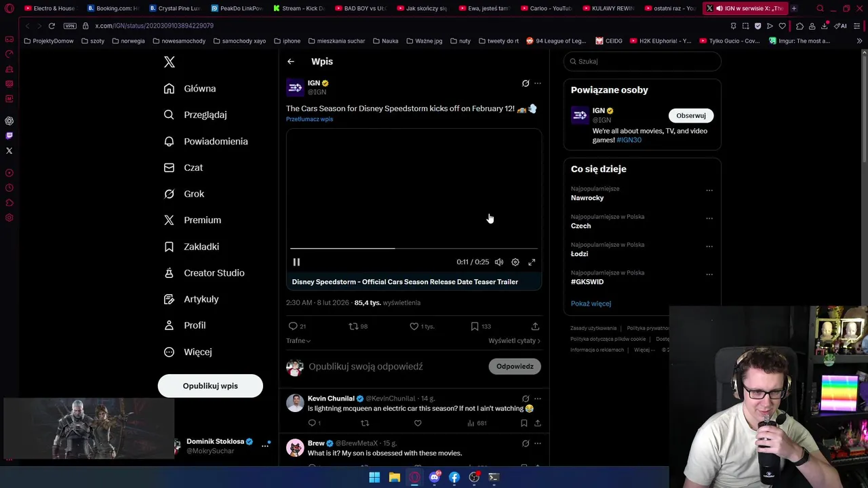868x488 pixels.
Task: Open Profil in the sidebar
Action: pos(184,325)
